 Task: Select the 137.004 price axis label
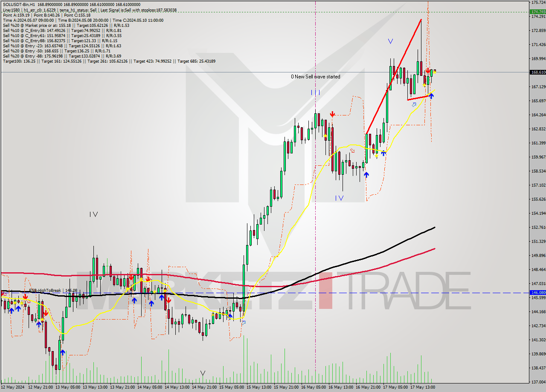click(x=538, y=382)
